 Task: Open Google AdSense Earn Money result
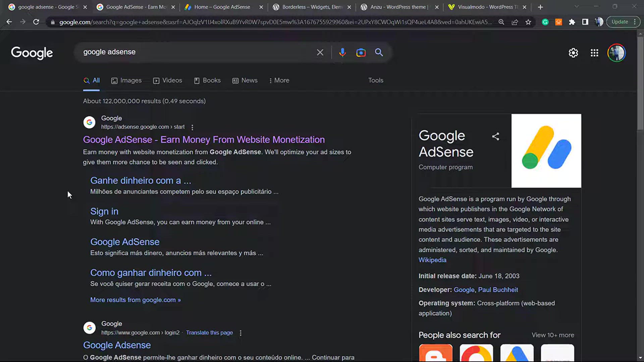click(204, 139)
